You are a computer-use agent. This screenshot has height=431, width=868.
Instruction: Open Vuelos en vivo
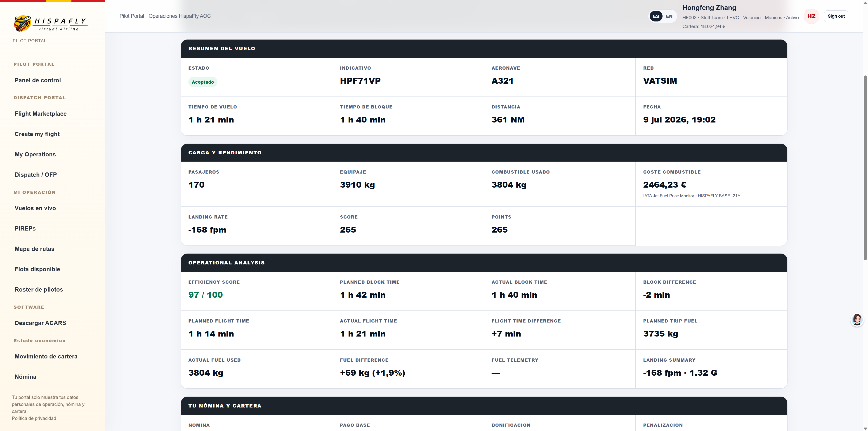coord(35,208)
